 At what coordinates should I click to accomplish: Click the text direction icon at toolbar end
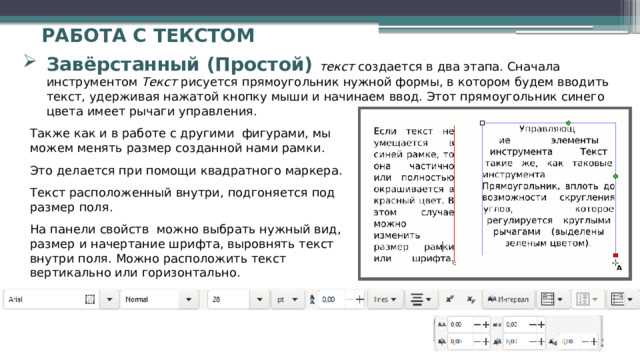coord(618,299)
